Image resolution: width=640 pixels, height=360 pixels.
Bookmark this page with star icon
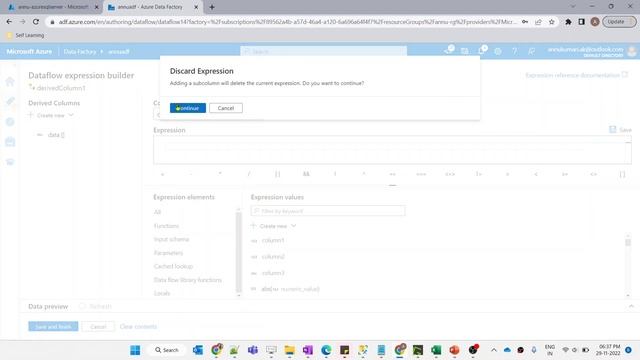pyautogui.click(x=552, y=22)
